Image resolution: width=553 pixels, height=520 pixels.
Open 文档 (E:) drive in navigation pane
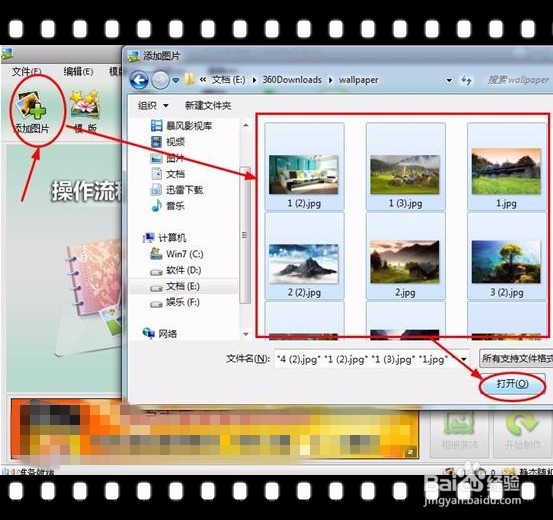175,286
